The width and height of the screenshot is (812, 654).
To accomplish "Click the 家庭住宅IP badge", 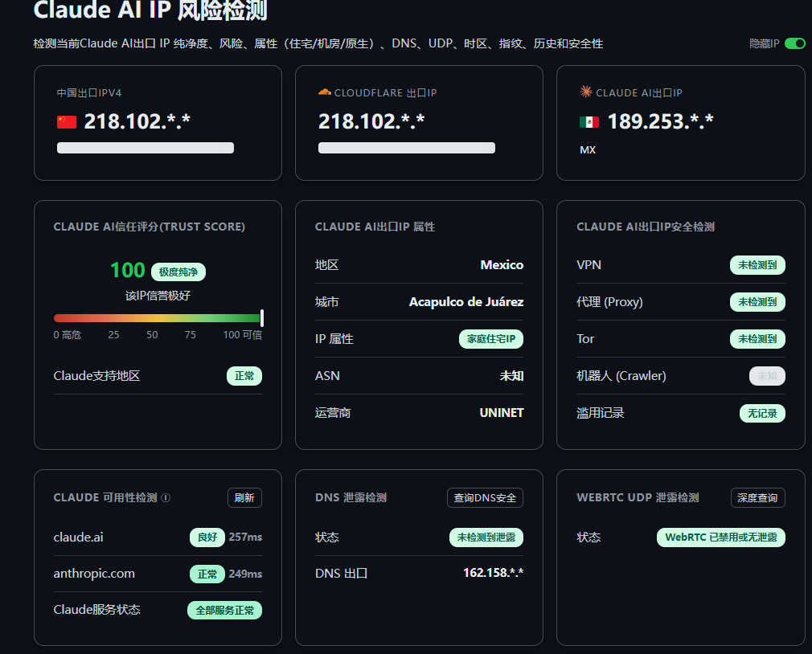I will tap(491, 339).
